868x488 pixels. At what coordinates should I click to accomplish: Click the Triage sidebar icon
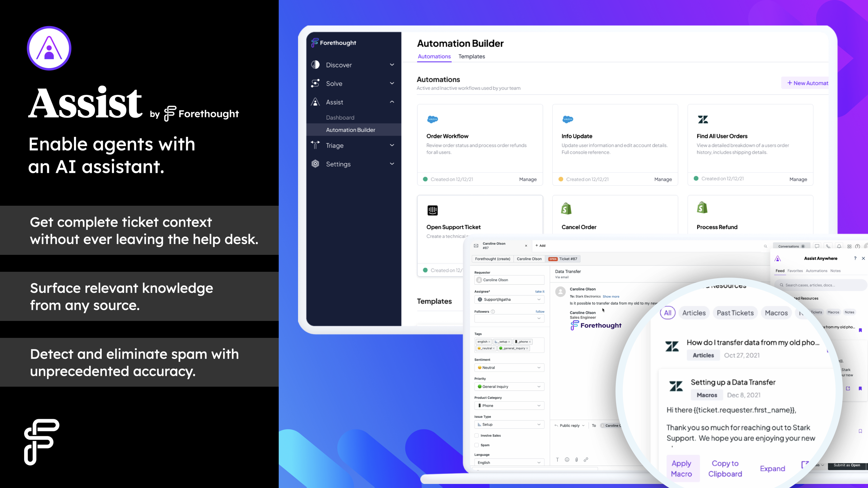coord(315,145)
